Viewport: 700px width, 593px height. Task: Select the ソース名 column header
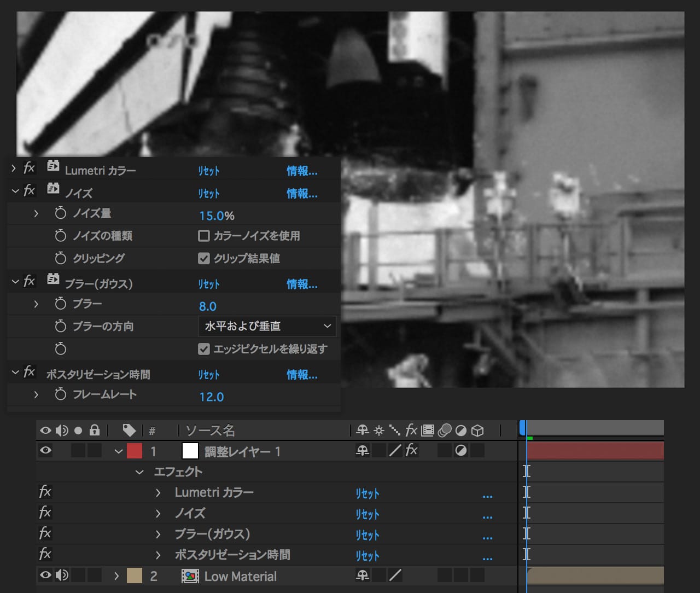[211, 431]
